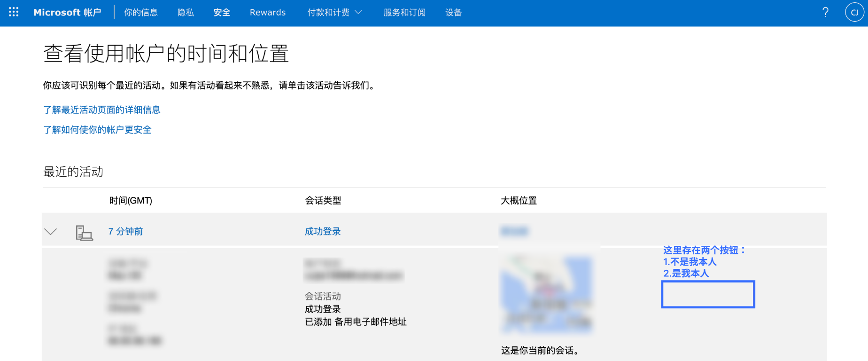Click the 成功登录 session type link

click(323, 231)
